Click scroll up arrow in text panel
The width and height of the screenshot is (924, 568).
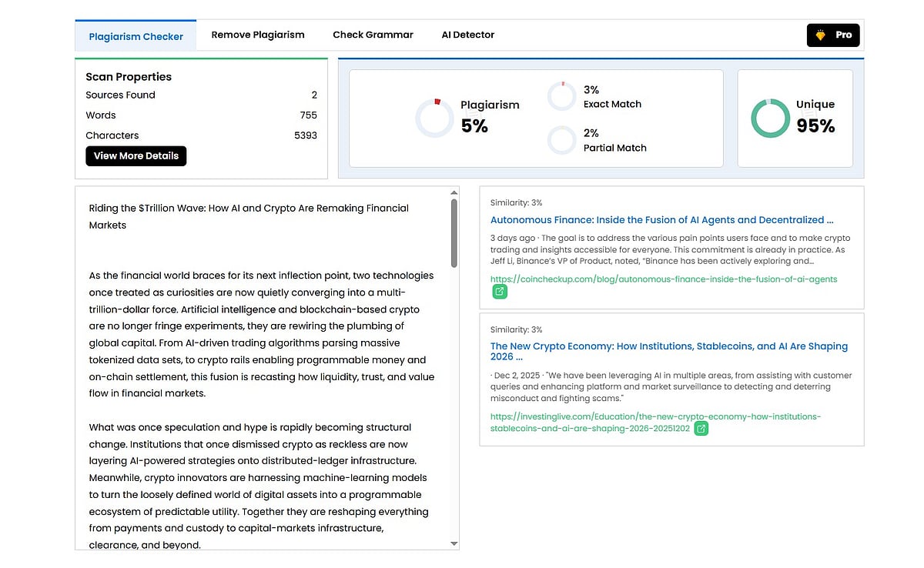454,192
